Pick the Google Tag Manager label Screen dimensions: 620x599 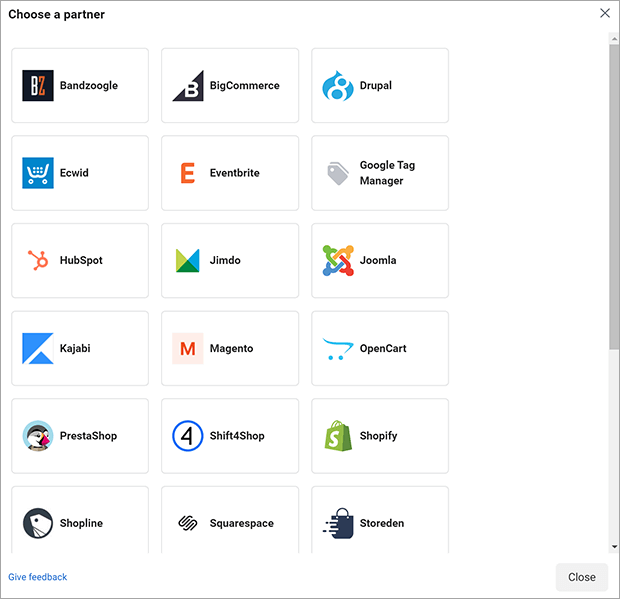click(x=387, y=173)
